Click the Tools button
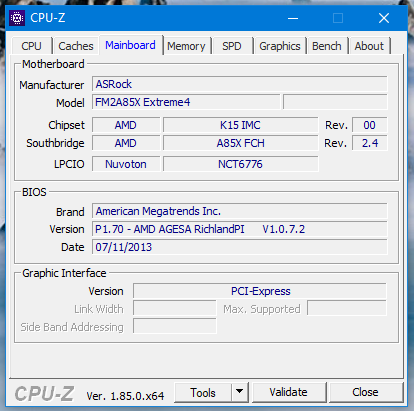This screenshot has width=414, height=411. point(203,393)
